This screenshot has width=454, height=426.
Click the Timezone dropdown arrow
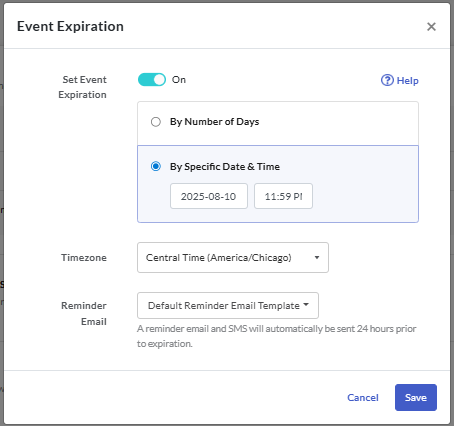[317, 258]
